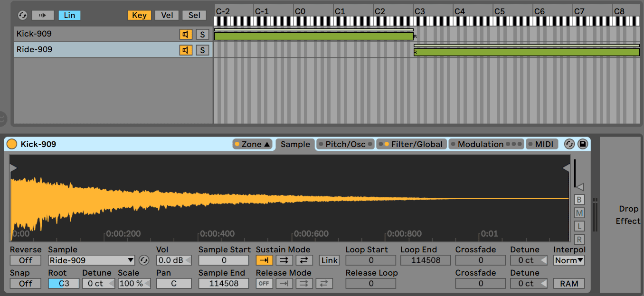This screenshot has width=644, height=296.
Task: Open the hot-swap icon above Kick-909
Action: click(22, 15)
